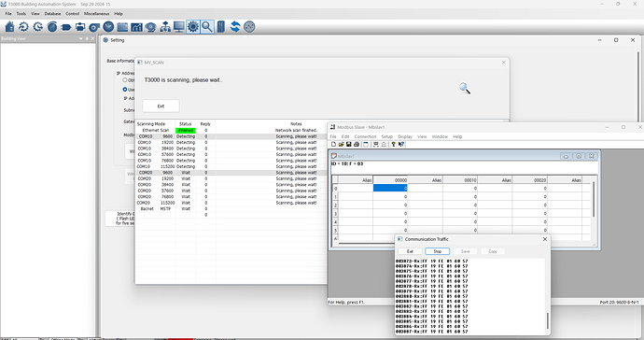
Task: Click the round graph toolbar icon
Action: click(x=249, y=27)
